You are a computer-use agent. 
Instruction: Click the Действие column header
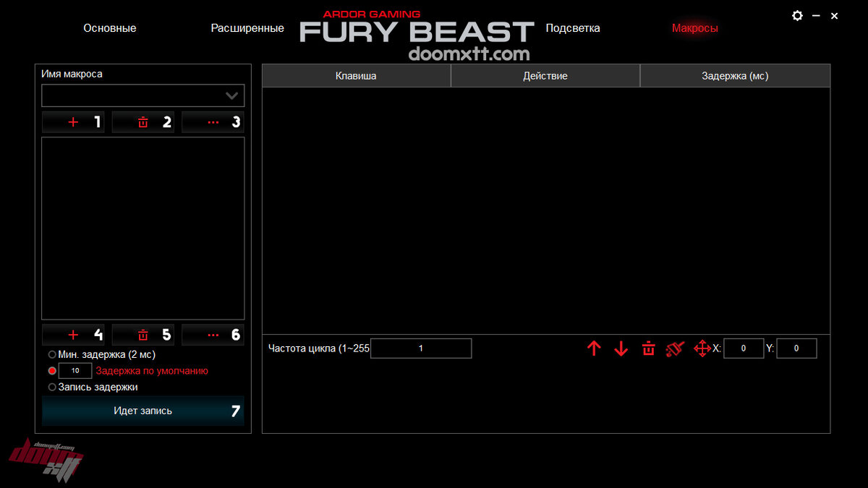545,75
